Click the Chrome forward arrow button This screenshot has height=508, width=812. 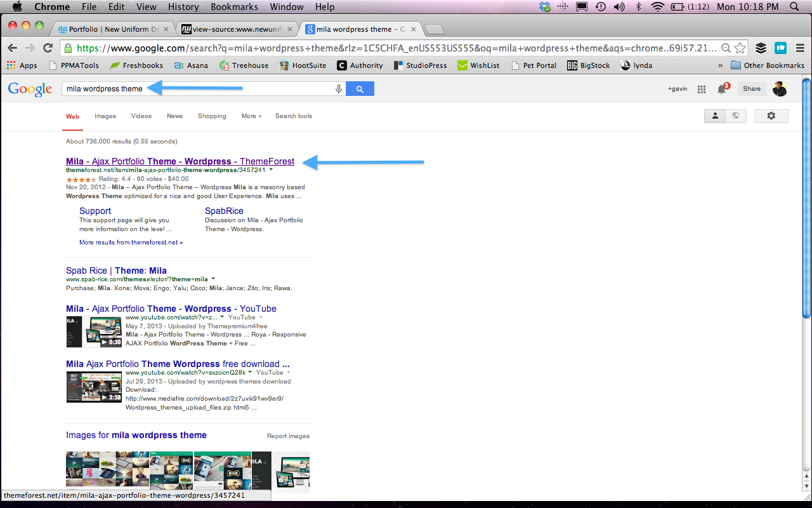coord(29,48)
